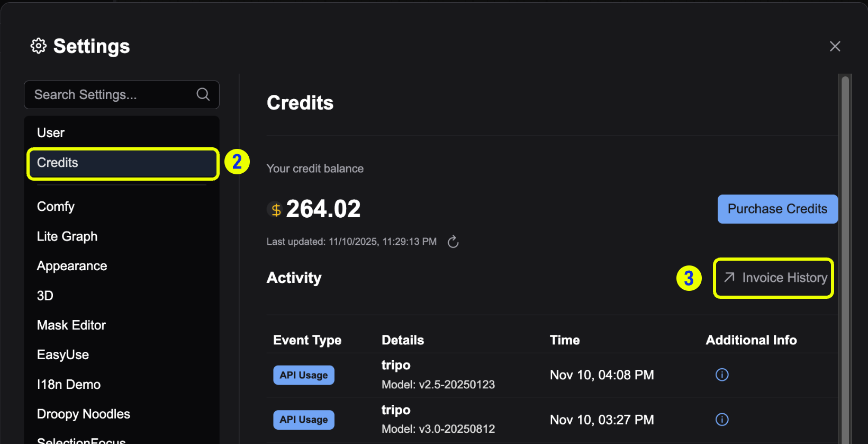The width and height of the screenshot is (868, 444).
Task: Open the I18n Demo settings section
Action: [x=68, y=384]
